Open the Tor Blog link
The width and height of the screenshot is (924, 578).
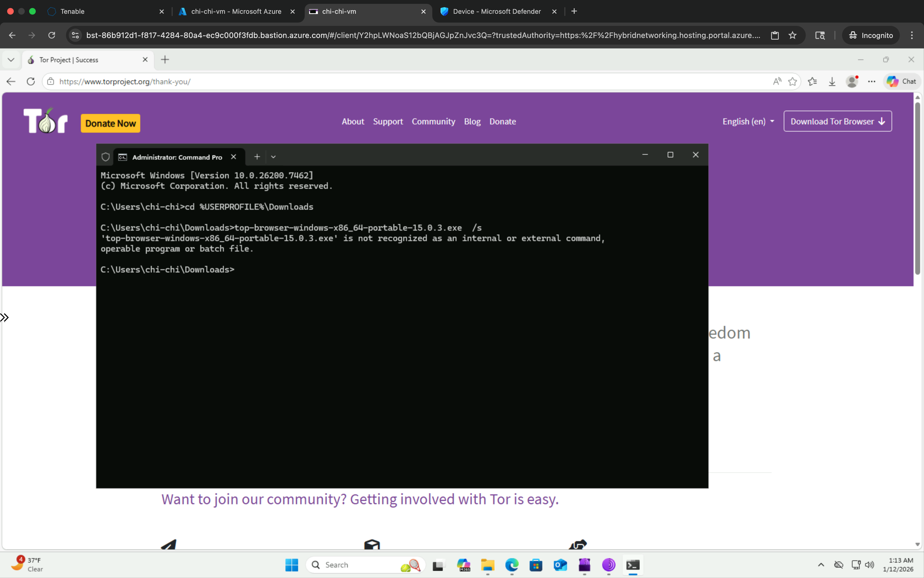[472, 122]
